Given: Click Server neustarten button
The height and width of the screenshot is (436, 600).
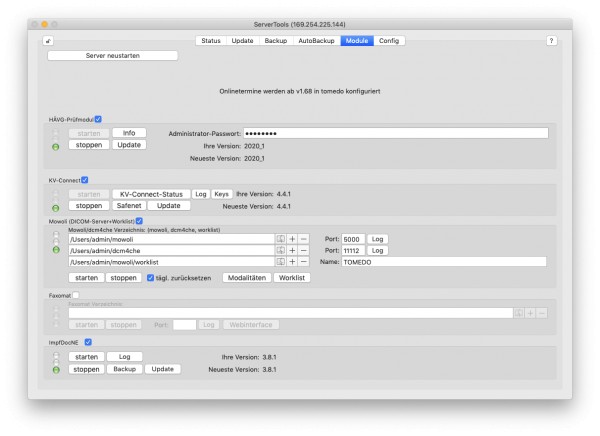Looking at the screenshot, I should [112, 56].
